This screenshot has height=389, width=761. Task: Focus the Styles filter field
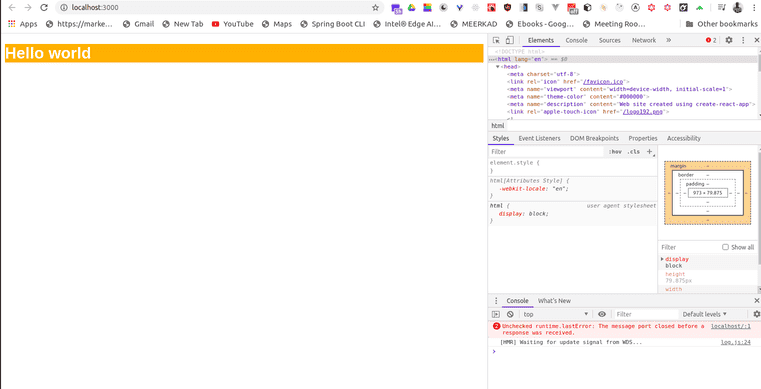point(546,152)
